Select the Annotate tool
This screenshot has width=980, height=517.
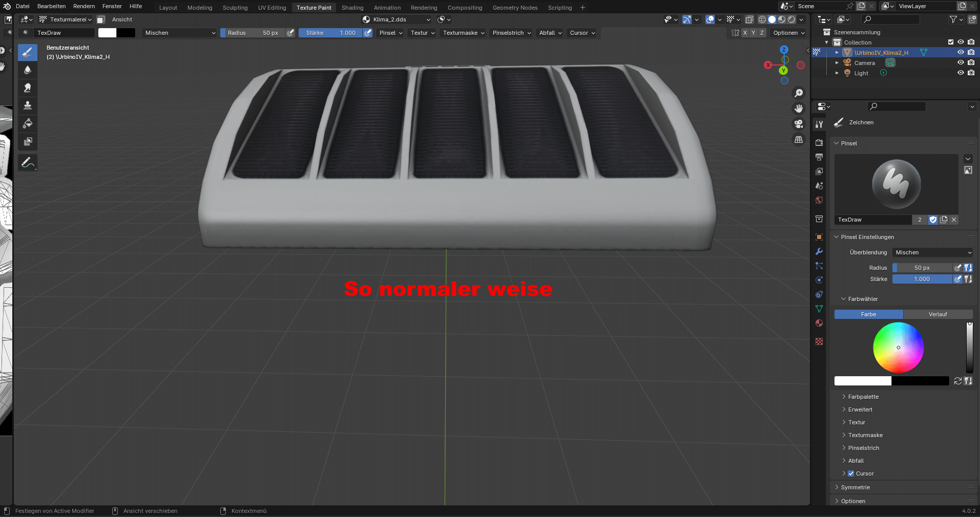(28, 163)
